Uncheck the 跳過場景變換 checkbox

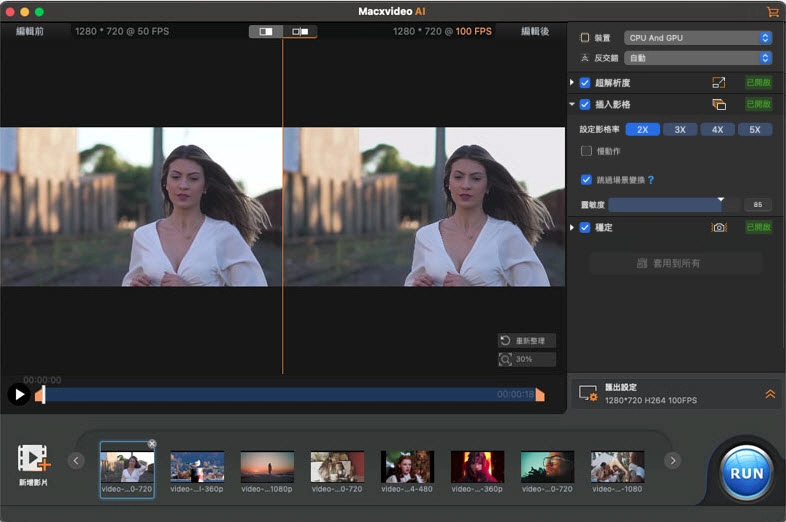coord(587,180)
